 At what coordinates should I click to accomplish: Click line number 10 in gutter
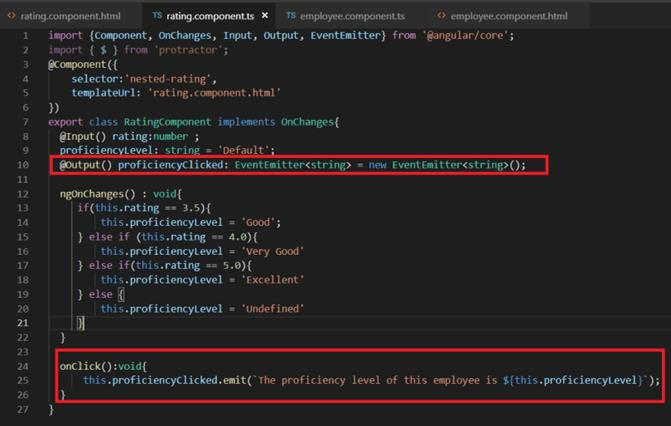23,165
